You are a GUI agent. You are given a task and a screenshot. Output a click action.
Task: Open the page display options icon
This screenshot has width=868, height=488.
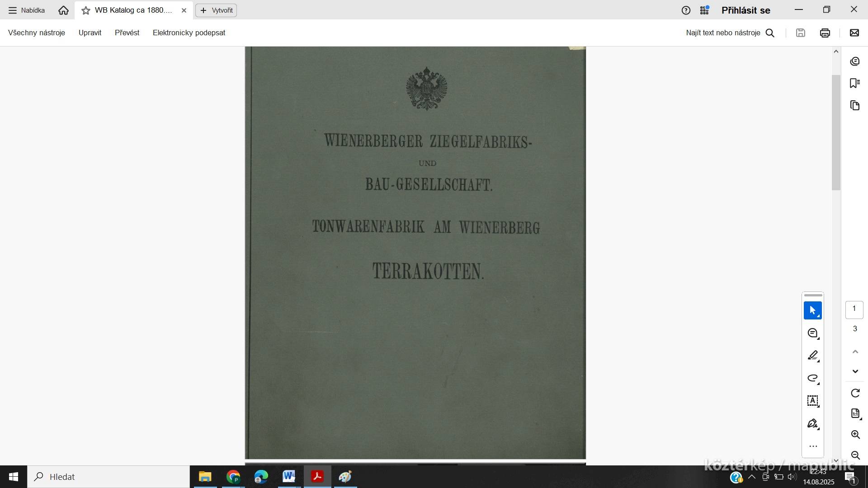(x=855, y=413)
